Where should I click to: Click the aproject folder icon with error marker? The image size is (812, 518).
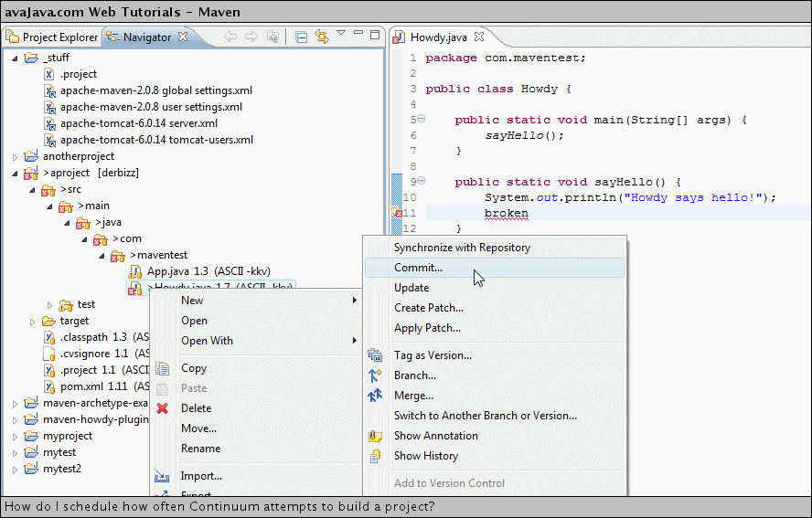click(31, 173)
